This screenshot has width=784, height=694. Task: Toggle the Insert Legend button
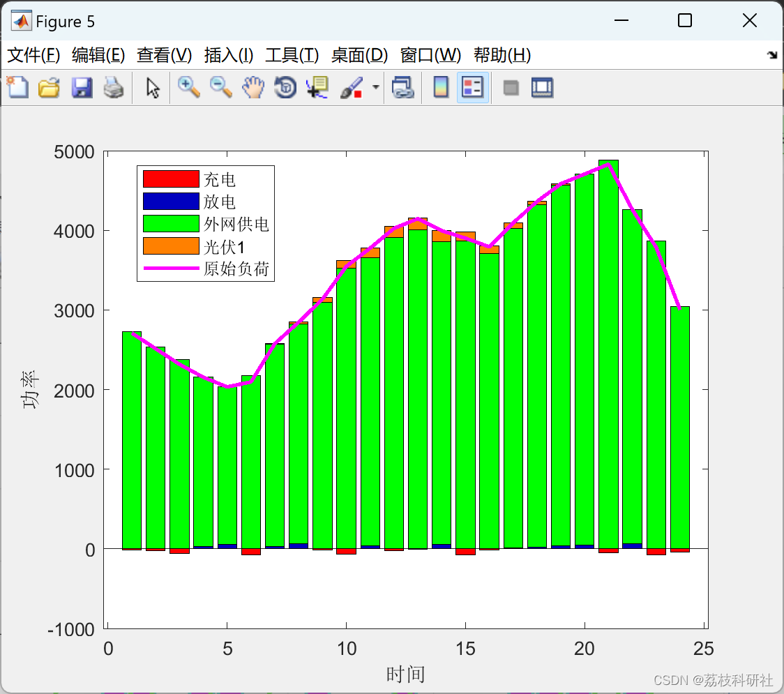472,87
